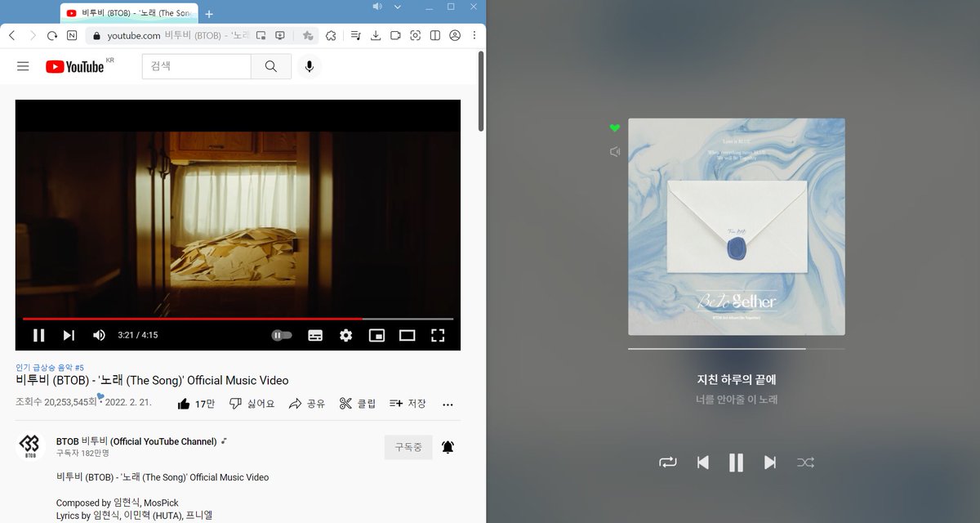
Task: Skip to next track in music player
Action: point(770,463)
